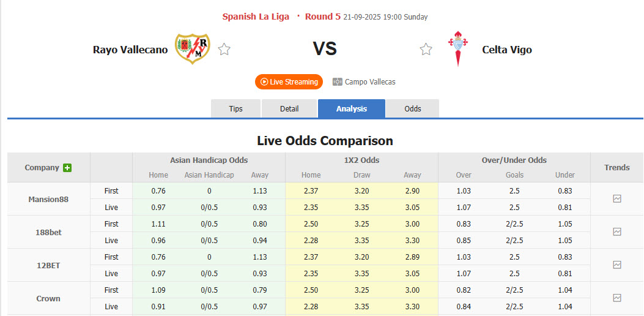The width and height of the screenshot is (644, 316).
Task: Add a company with the green plus icon
Action: (x=67, y=168)
